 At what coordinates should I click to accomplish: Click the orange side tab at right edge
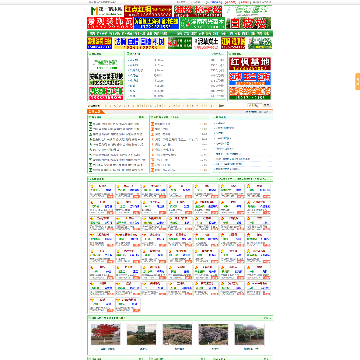(357, 81)
